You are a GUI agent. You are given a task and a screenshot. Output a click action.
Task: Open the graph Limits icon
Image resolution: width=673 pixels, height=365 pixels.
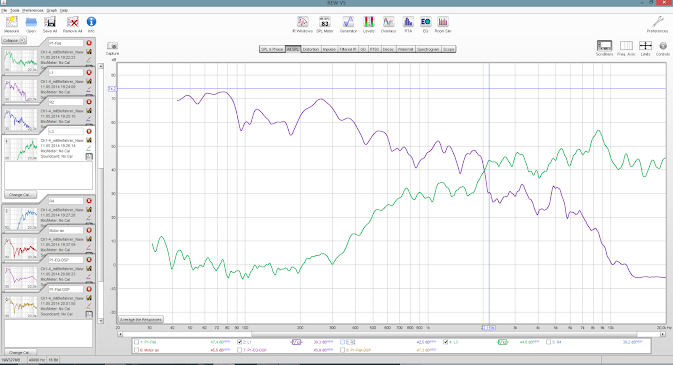pyautogui.click(x=645, y=48)
